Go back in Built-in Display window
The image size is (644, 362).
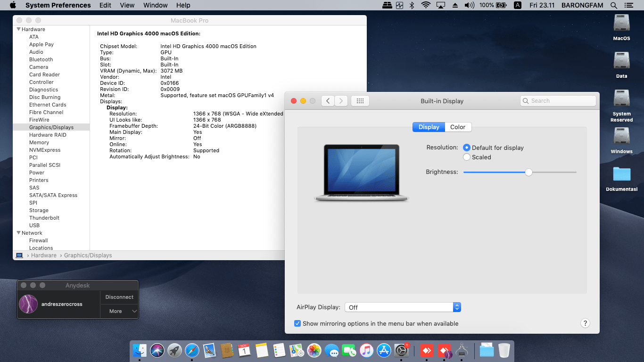(x=328, y=101)
